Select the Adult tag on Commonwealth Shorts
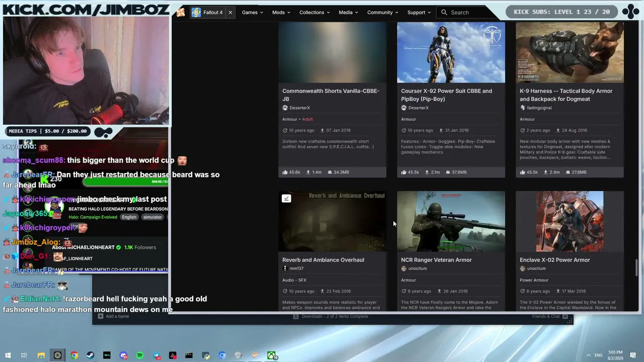The height and width of the screenshot is (362, 644). point(307,120)
